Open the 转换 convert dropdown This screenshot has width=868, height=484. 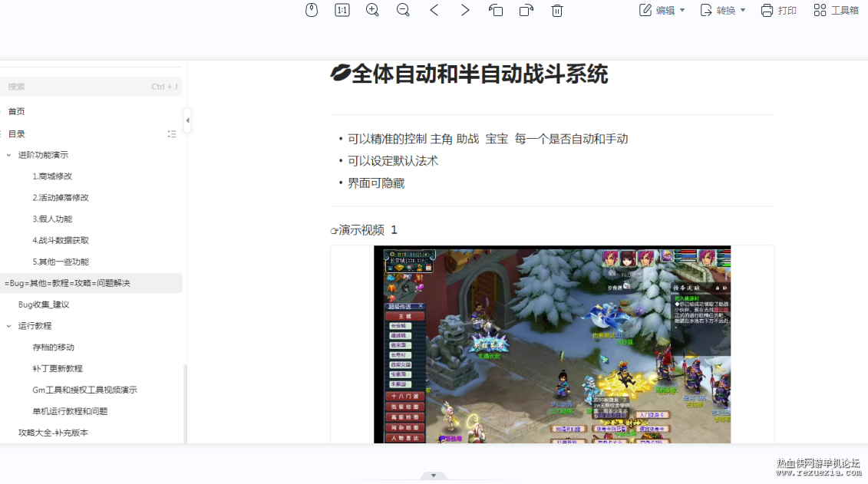coord(723,10)
